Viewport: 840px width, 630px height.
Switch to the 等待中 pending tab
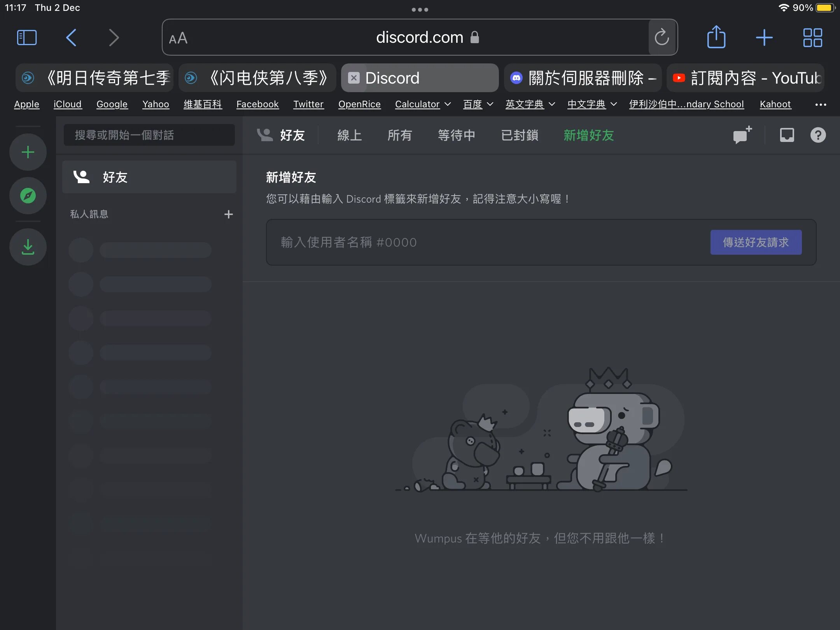point(456,135)
